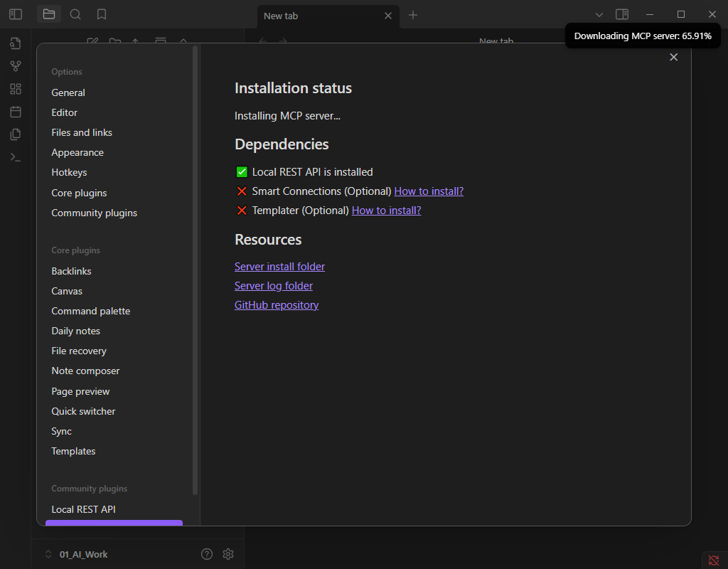This screenshot has height=569, width=728.
Task: Open settings gear icon near vault name
Action: [228, 553]
